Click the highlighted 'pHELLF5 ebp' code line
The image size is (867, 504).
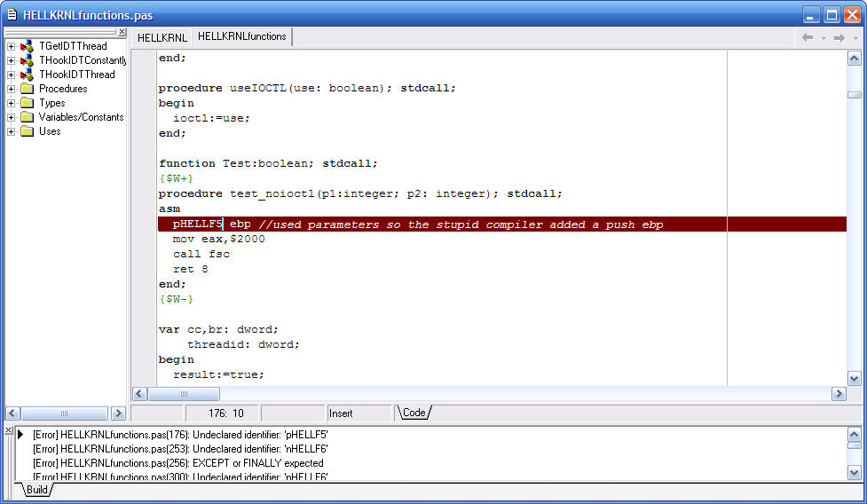[x=502, y=224]
